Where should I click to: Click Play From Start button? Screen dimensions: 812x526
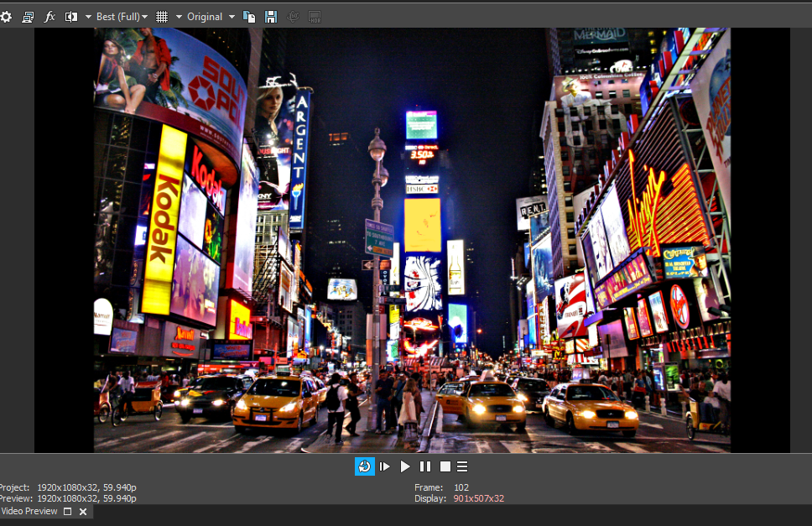pyautogui.click(x=385, y=466)
